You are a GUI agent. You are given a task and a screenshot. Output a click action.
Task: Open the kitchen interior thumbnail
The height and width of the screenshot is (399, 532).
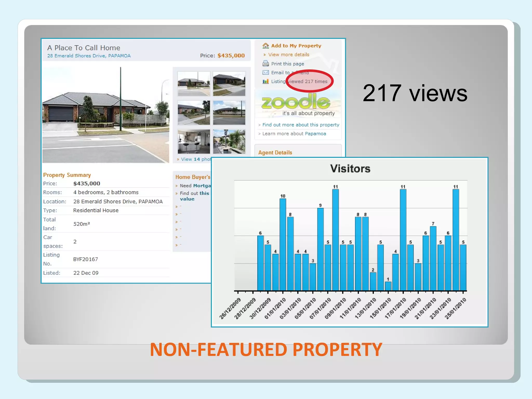[194, 142]
